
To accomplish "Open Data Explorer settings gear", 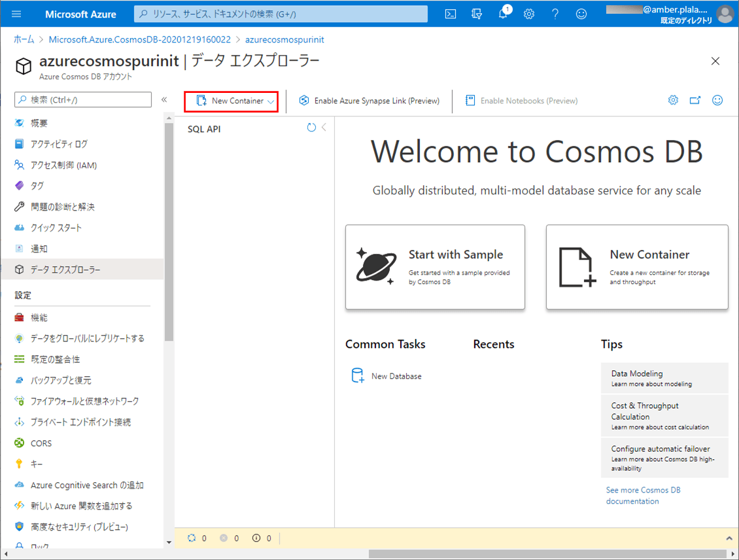I will coord(673,100).
